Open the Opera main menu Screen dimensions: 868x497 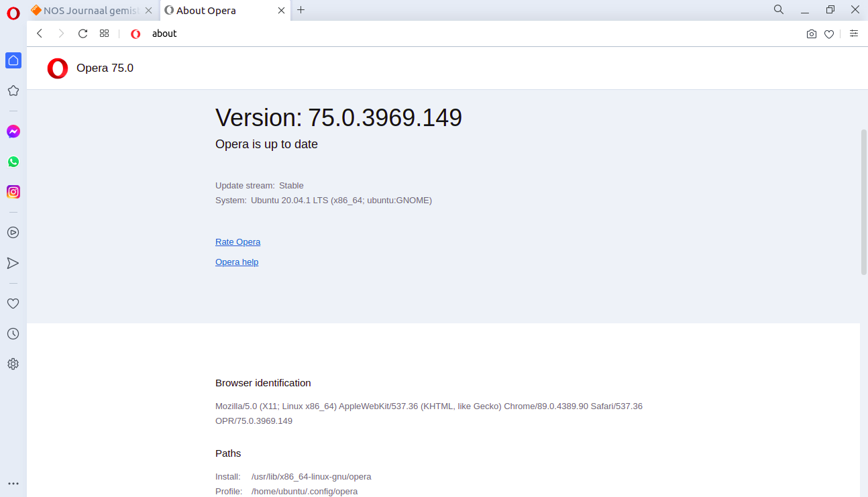click(13, 12)
